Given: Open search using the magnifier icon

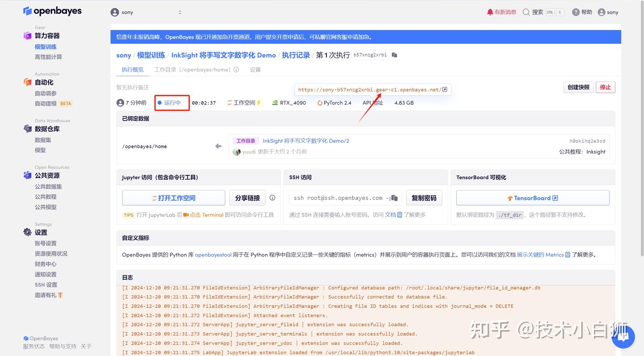Looking at the screenshot, I should pyautogui.click(x=525, y=12).
